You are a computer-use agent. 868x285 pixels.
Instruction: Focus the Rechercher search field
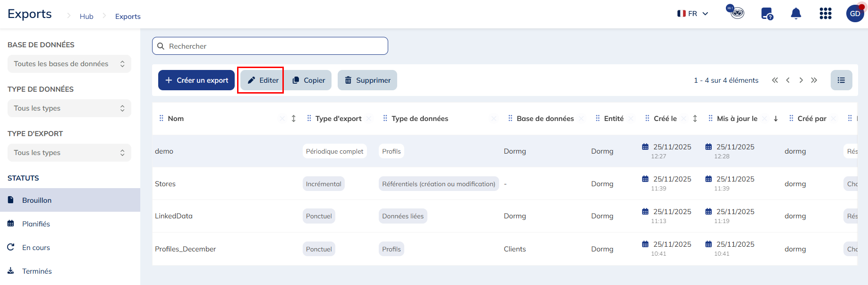click(x=270, y=46)
